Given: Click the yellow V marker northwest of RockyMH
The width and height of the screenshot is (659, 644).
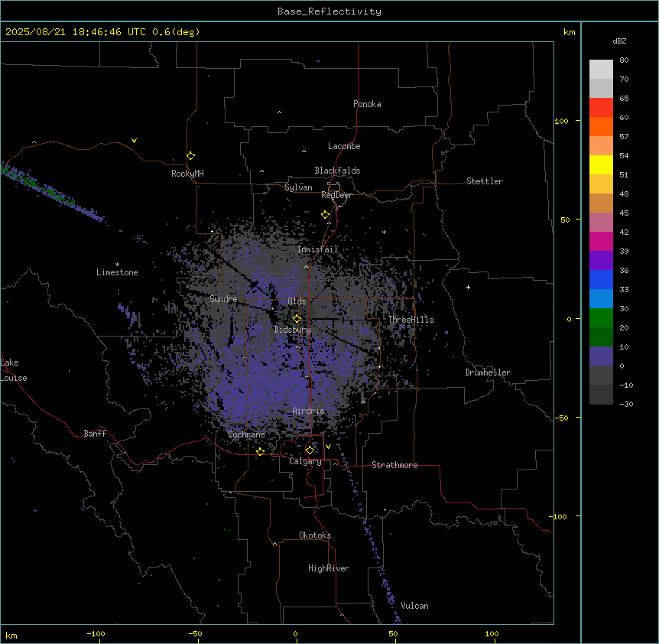Looking at the screenshot, I should coord(134,141).
